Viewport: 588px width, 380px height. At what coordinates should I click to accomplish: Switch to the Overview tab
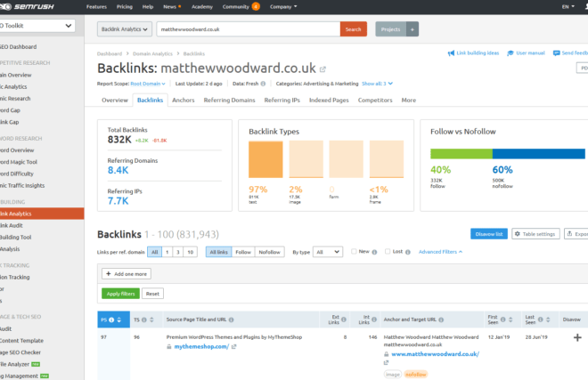(x=115, y=100)
